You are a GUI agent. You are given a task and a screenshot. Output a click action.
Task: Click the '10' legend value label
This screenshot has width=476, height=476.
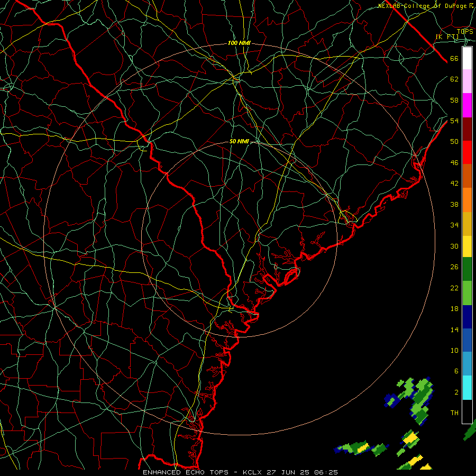(454, 351)
